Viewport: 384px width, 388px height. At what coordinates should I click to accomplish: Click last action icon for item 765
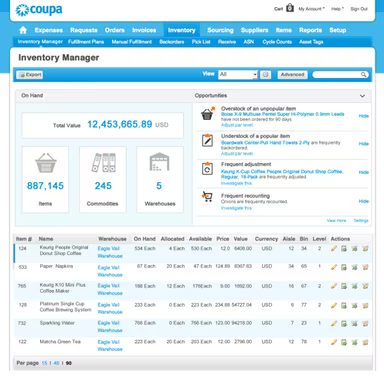pos(365,286)
